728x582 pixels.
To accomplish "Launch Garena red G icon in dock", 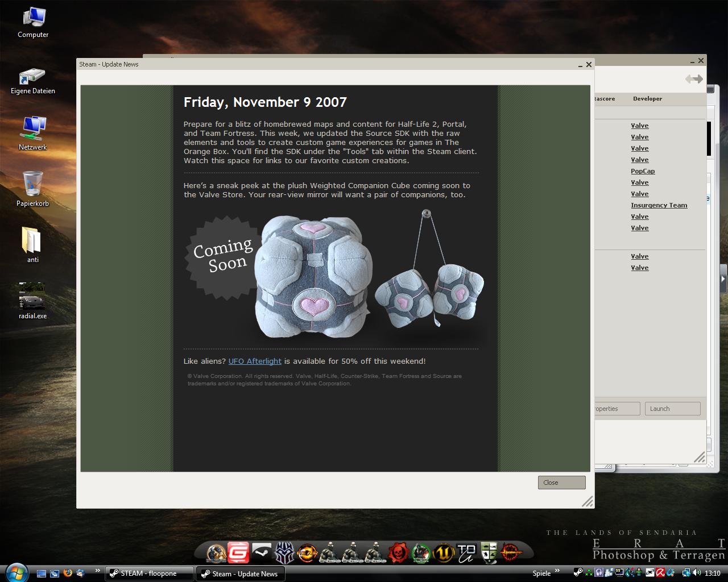I will point(238,552).
